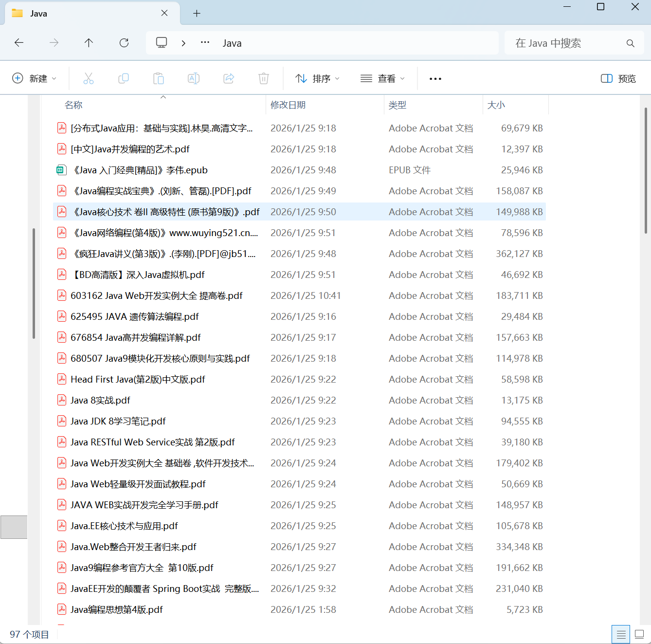Viewport: 651px width, 644px height.
Task: Open a new File Explorer tab
Action: point(197,13)
